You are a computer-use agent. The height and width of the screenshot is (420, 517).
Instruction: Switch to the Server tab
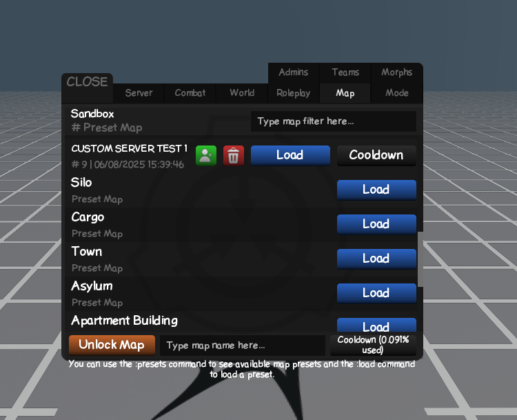click(139, 93)
